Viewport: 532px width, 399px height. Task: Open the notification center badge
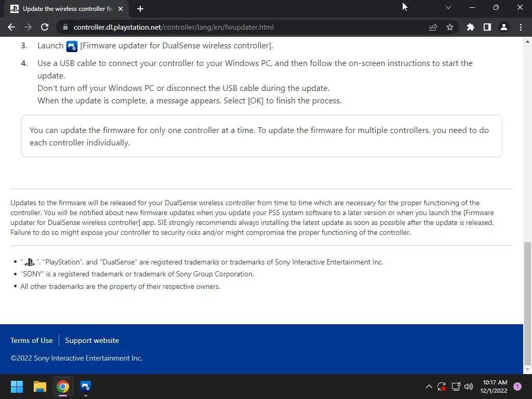pos(517,387)
